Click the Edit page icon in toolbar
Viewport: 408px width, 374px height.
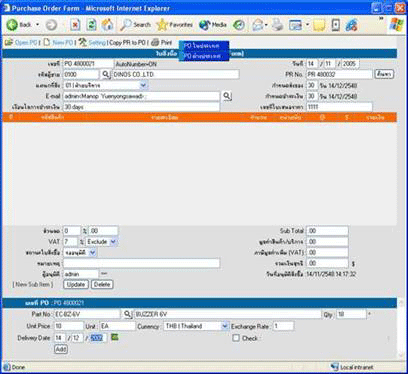pyautogui.click(x=295, y=25)
